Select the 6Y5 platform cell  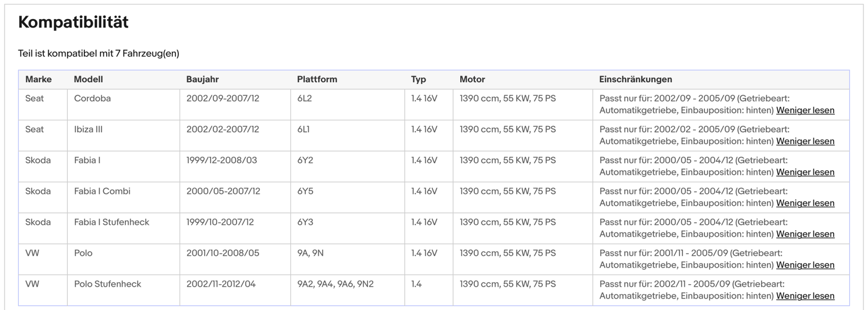coord(305,191)
